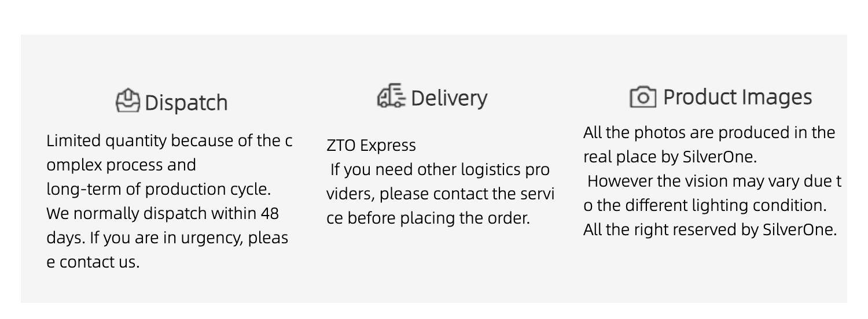Select the Dispatch heading
This screenshot has width=868, height=319.
186,103
